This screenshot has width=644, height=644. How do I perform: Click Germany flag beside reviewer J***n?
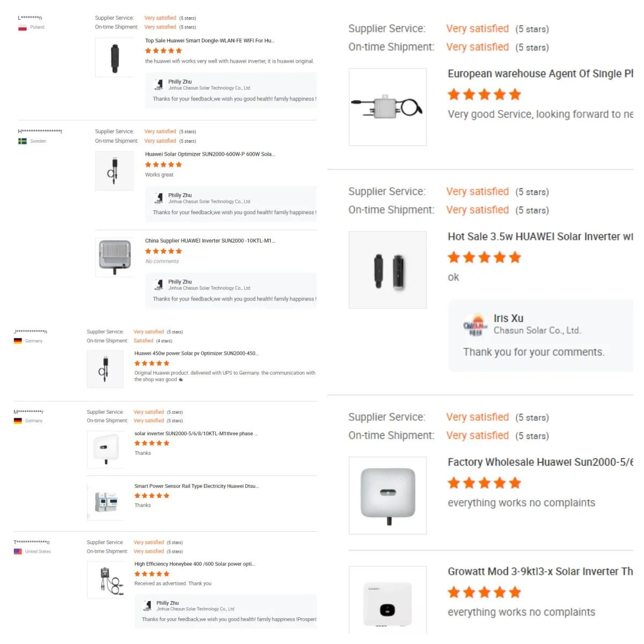18,341
